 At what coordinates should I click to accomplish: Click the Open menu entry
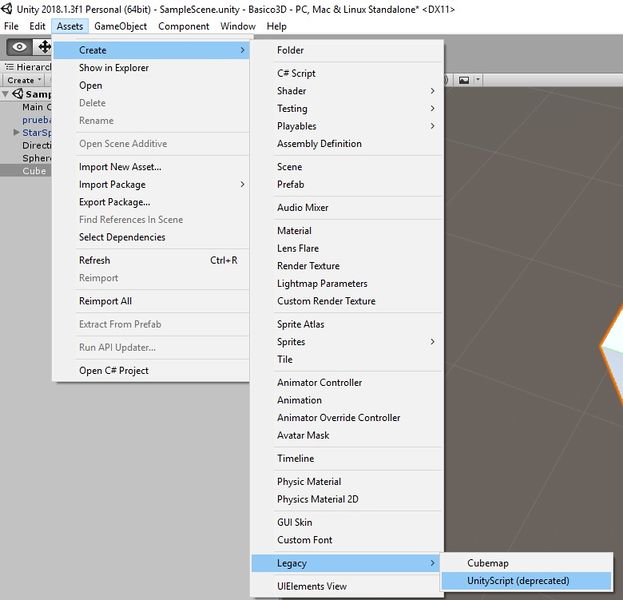tap(151, 85)
